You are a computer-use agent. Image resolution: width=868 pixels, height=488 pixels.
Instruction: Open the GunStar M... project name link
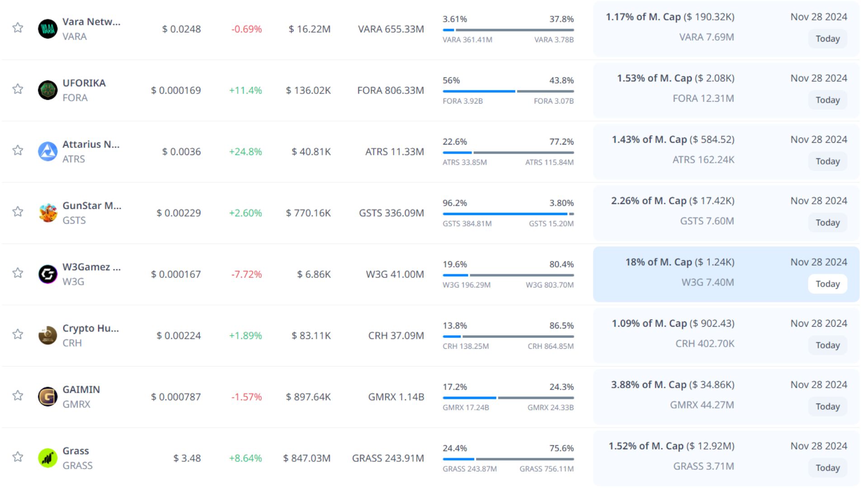click(x=92, y=206)
